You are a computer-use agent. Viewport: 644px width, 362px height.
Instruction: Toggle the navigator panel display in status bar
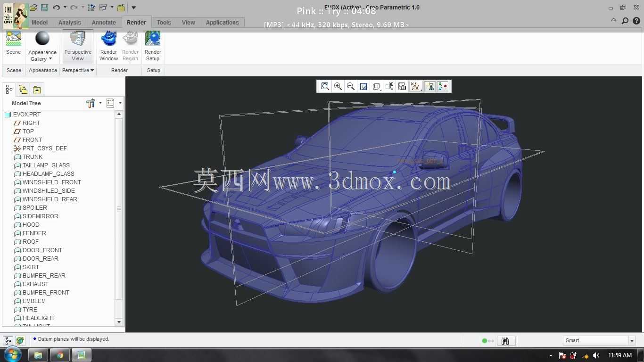[x=8, y=340]
